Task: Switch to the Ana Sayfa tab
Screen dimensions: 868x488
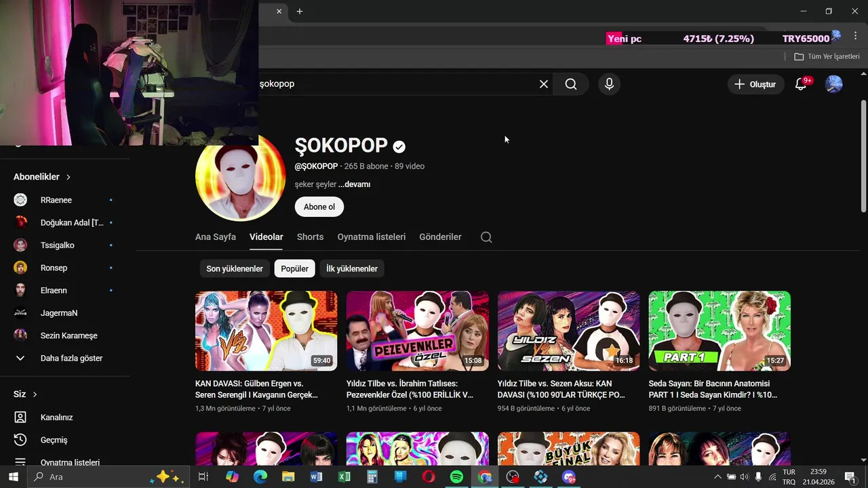Action: click(x=216, y=237)
